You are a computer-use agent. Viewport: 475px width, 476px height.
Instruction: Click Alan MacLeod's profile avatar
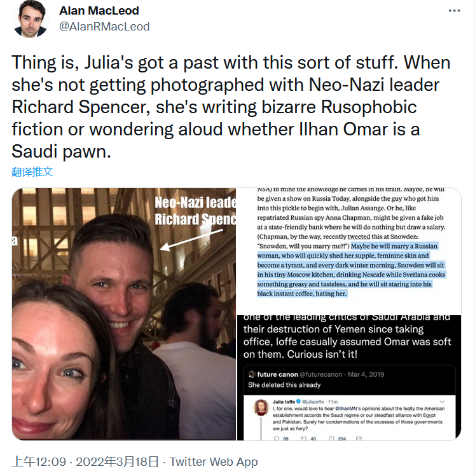click(30, 19)
